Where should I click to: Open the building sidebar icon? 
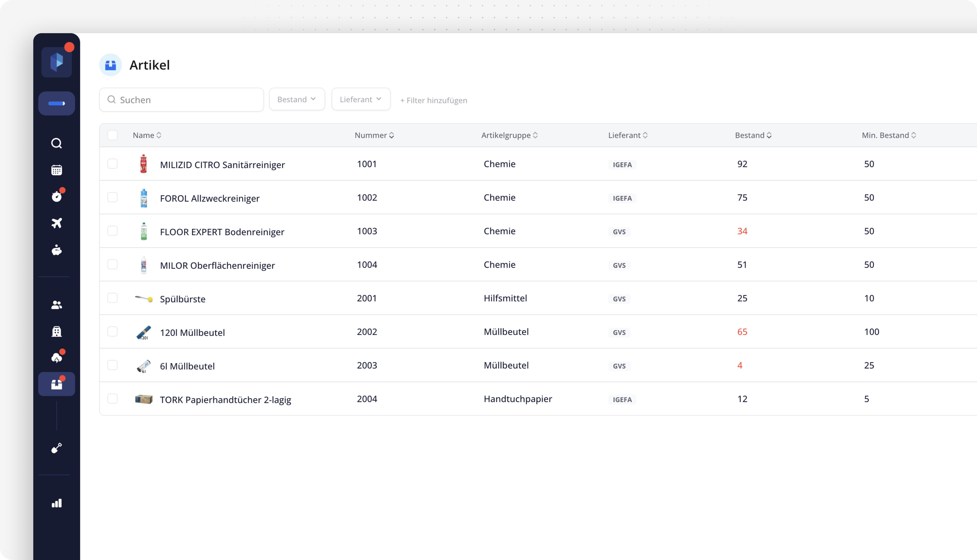point(57,332)
